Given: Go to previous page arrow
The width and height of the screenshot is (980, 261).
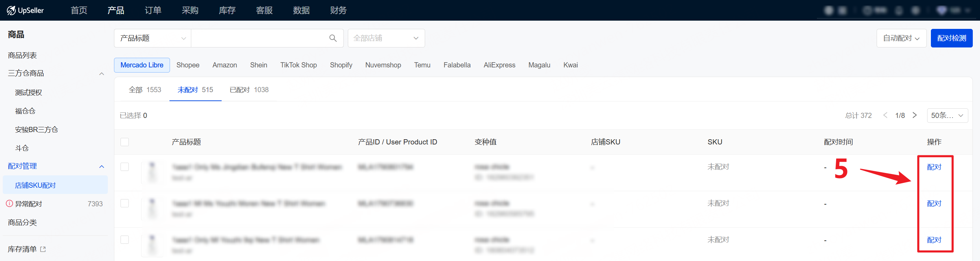Looking at the screenshot, I should coord(885,115).
